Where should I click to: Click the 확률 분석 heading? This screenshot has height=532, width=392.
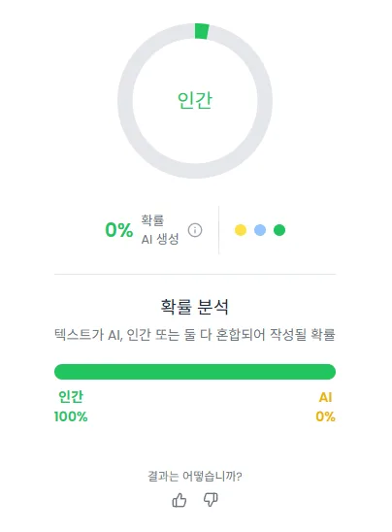pos(195,307)
